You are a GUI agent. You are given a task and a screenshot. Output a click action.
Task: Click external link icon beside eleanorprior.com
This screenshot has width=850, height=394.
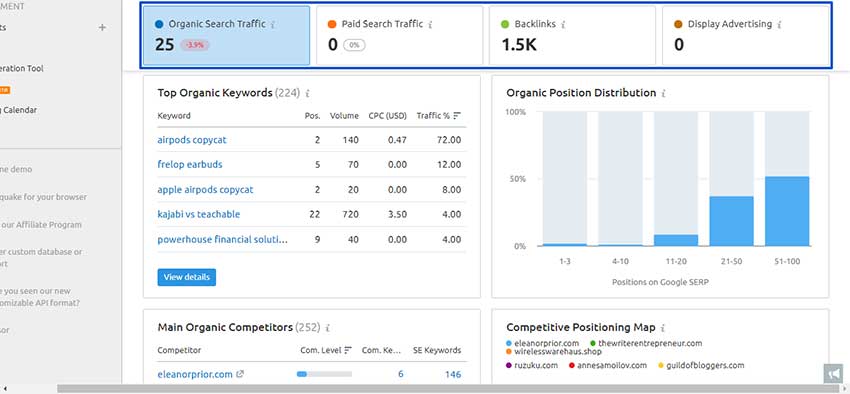pos(240,374)
